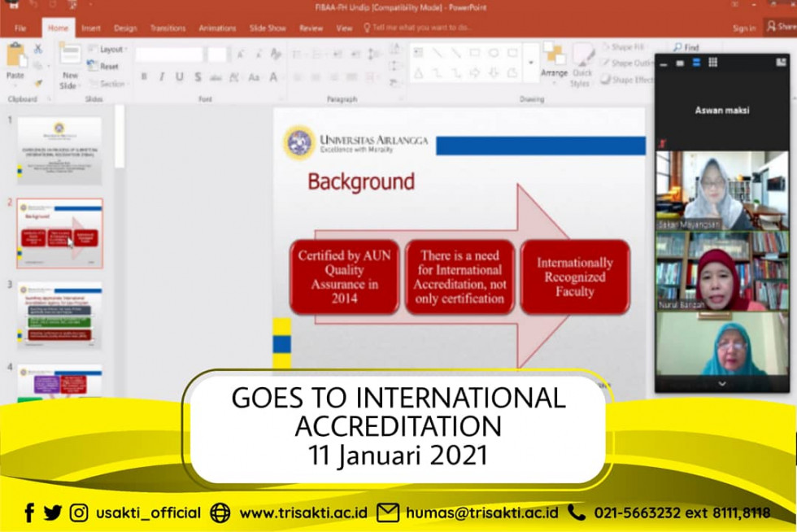Viewport: 797px width, 532px height.
Task: Open the Section dropdown
Action: (108, 84)
